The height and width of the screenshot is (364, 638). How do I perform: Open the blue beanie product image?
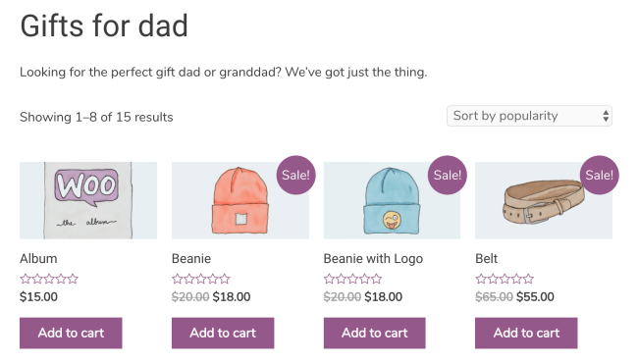click(392, 200)
